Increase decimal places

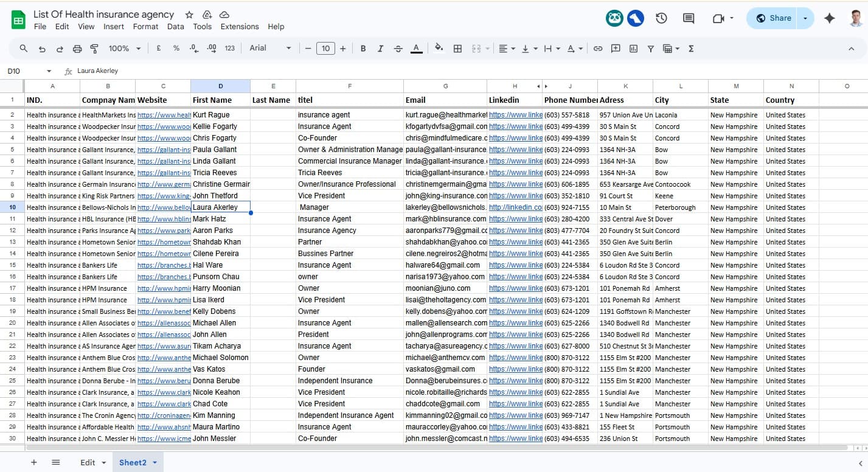(x=212, y=49)
